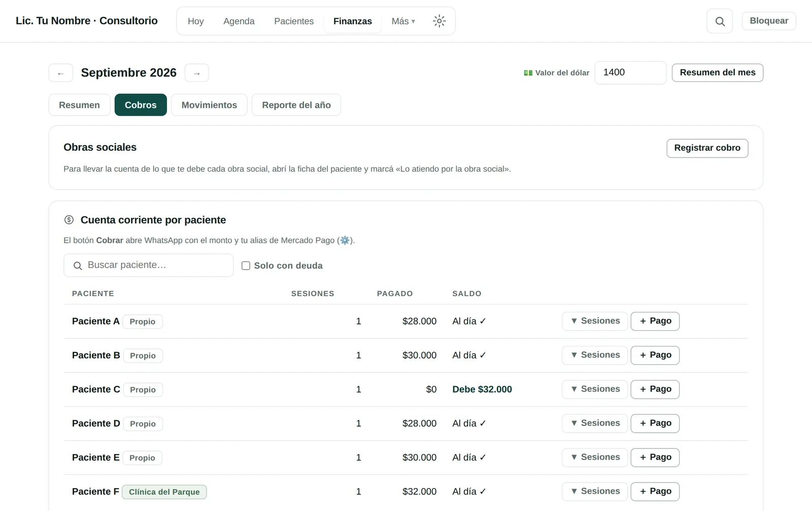This screenshot has height=511, width=812.
Task: Click the $28.000 paid amount for Paciente D
Action: coord(419,423)
